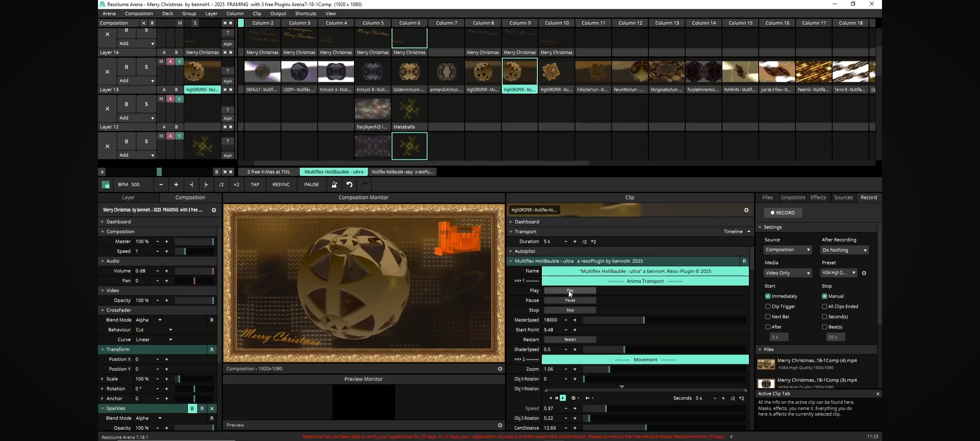Toggle Sparkles effect bypass B button
This screenshot has width=980, height=441.
(192, 408)
